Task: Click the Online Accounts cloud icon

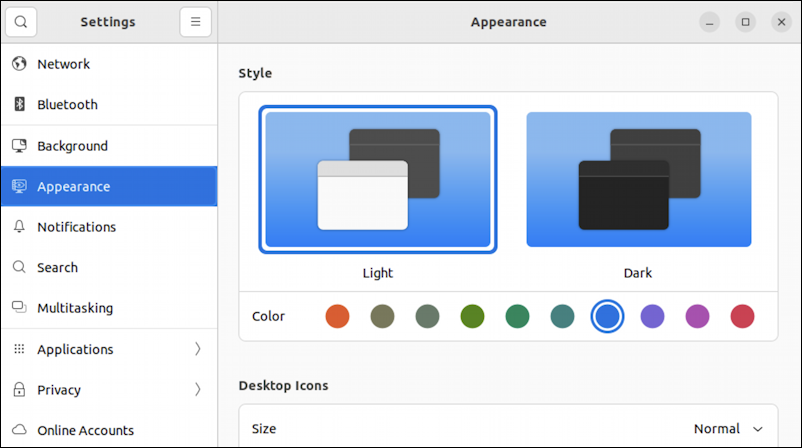Action: point(19,430)
